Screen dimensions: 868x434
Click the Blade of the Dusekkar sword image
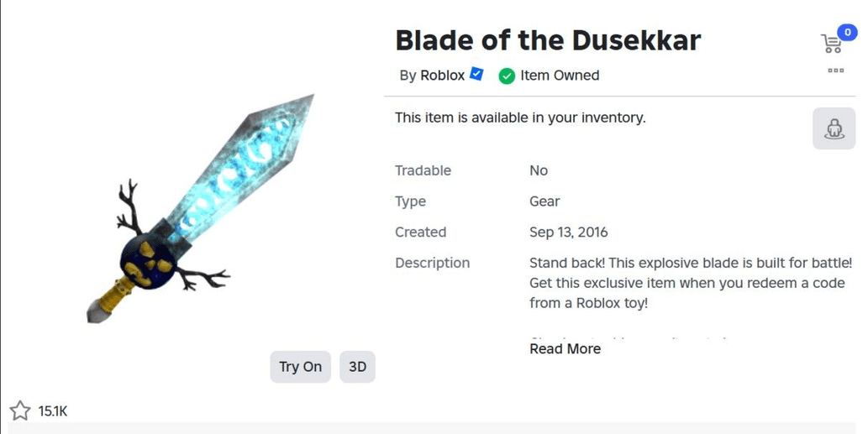pyautogui.click(x=202, y=210)
